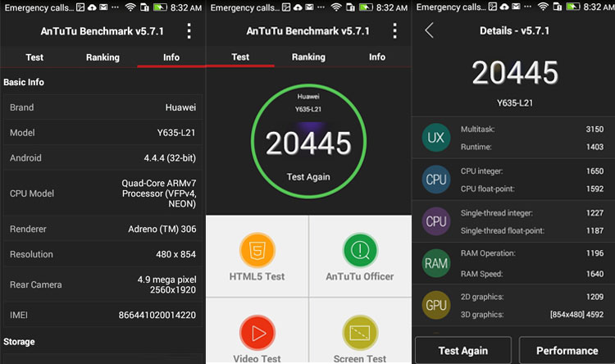Select the Android 4.4.4 (32-bit) row
Image resolution: width=615 pixels, height=364 pixels.
[102, 157]
